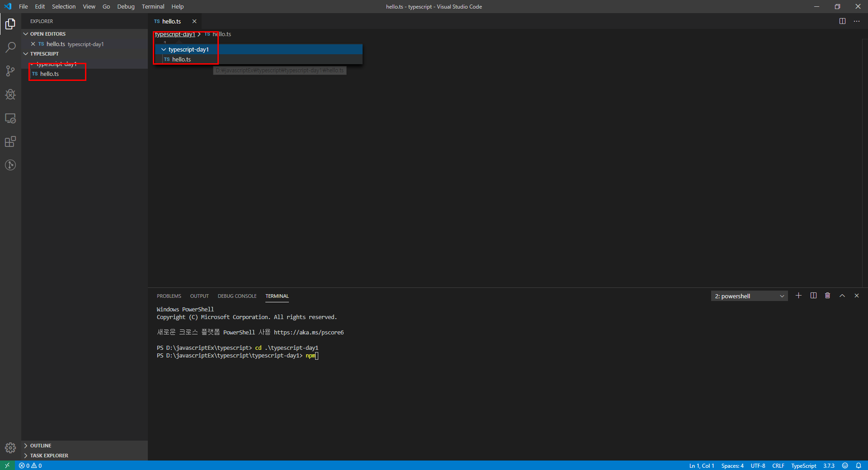The height and width of the screenshot is (470, 868).
Task: Focus the terminal command prompt line
Action: 238,356
